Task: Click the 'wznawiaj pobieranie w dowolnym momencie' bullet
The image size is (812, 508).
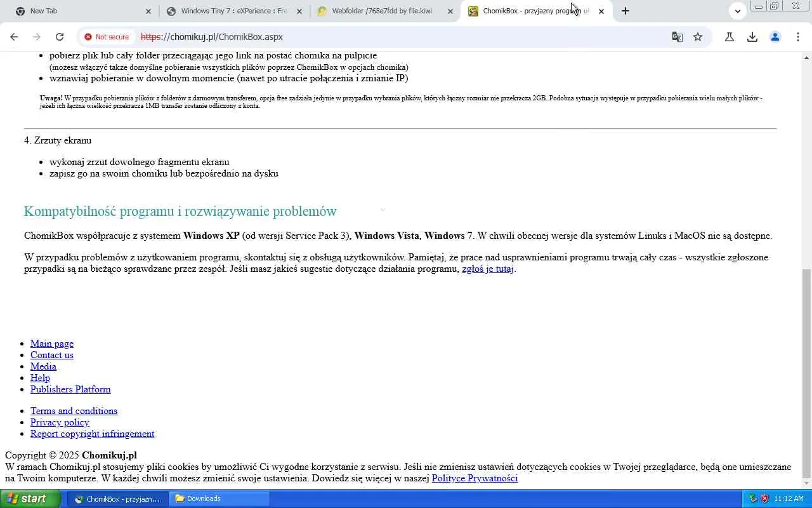Action: point(229,78)
